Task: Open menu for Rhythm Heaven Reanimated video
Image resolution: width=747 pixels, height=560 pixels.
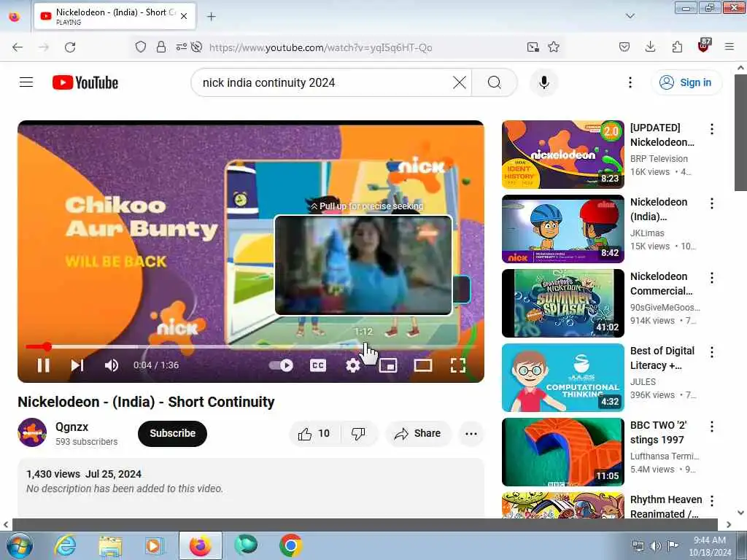Action: (x=711, y=500)
